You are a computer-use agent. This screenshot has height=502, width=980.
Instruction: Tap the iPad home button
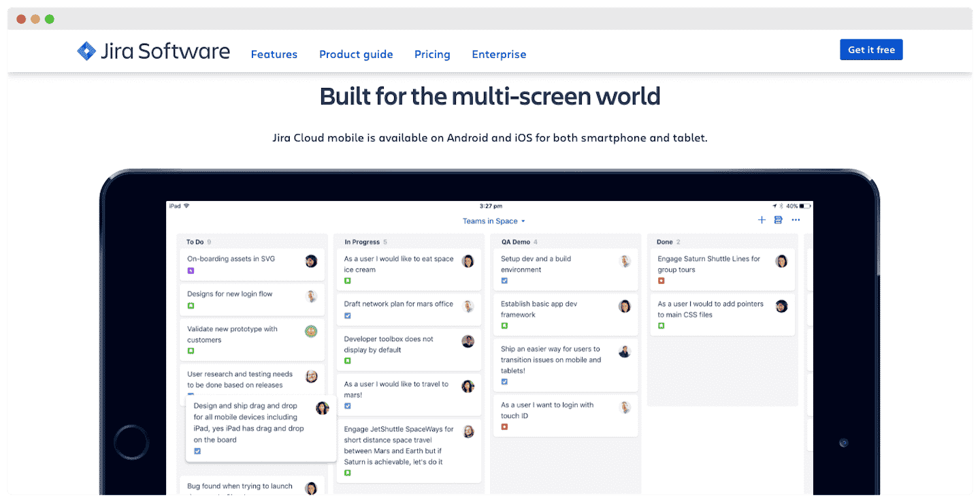131,443
